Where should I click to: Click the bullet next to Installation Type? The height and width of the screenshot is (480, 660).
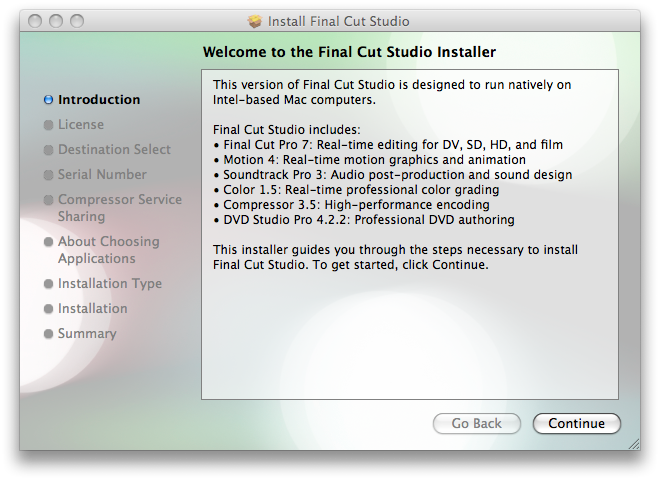tap(48, 284)
